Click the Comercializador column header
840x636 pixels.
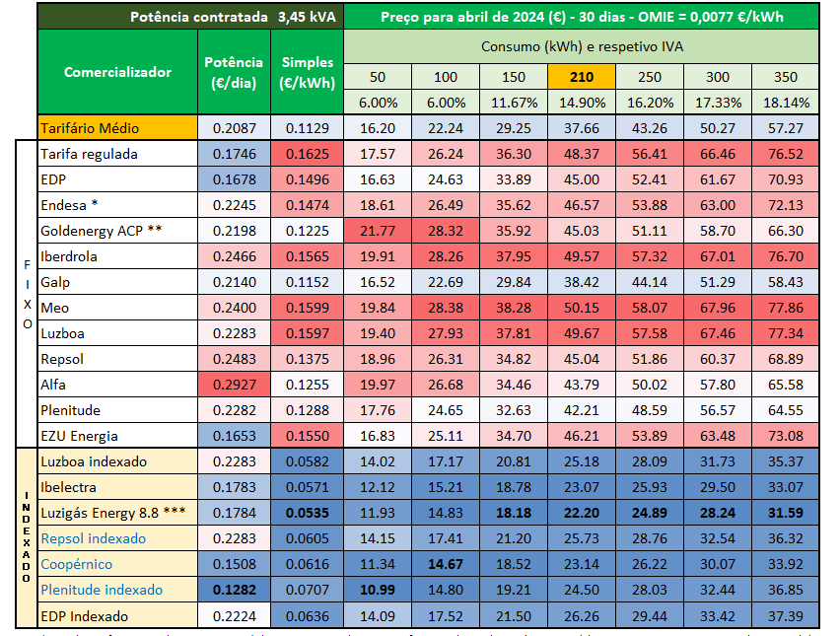click(117, 72)
